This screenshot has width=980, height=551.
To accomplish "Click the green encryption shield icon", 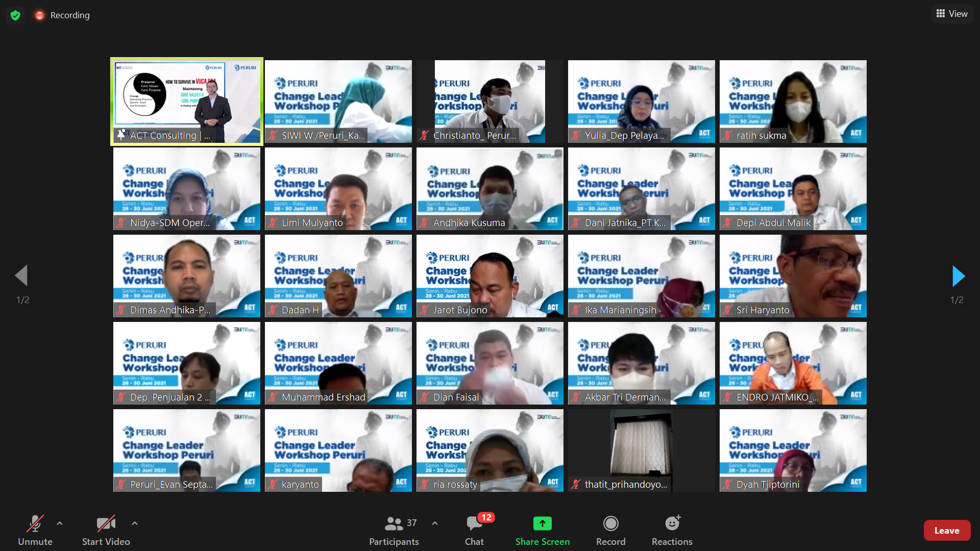I will (x=15, y=15).
